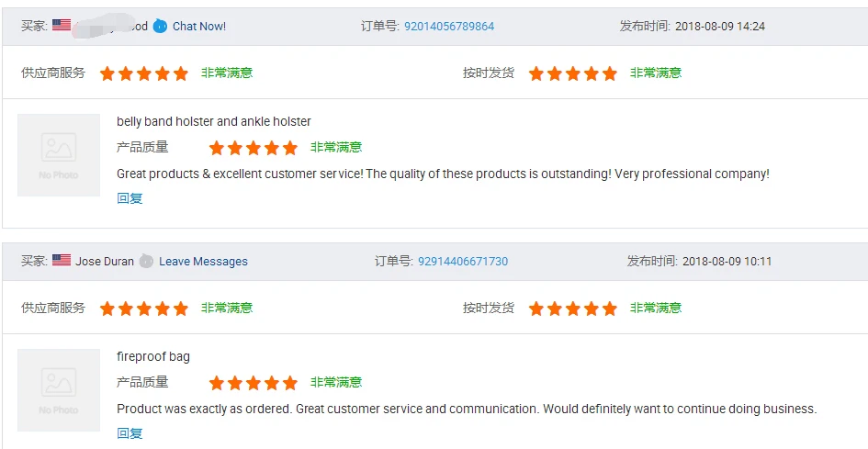Viewport: 868px width, 449px height.
Task: Click the No Photo thumbnail for fireproof bag
Action: pos(59,390)
